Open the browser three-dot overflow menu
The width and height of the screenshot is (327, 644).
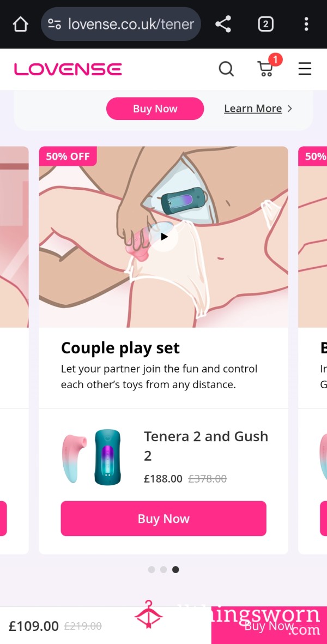306,24
